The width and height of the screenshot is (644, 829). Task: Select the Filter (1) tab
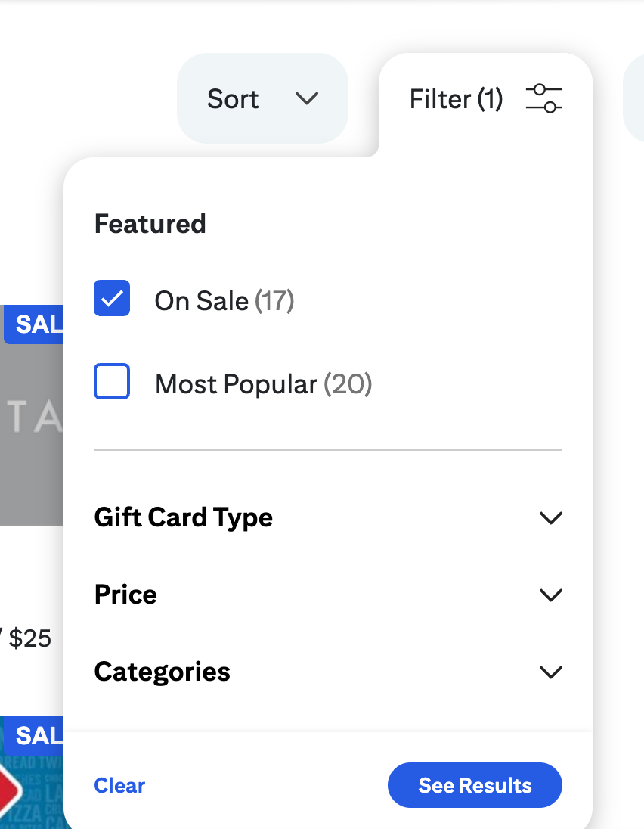coord(456,98)
